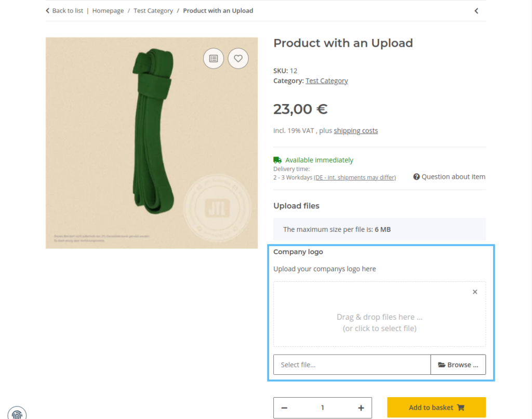Decrease quantity with the minus control
Image resolution: width=532 pixels, height=419 pixels.
284,408
